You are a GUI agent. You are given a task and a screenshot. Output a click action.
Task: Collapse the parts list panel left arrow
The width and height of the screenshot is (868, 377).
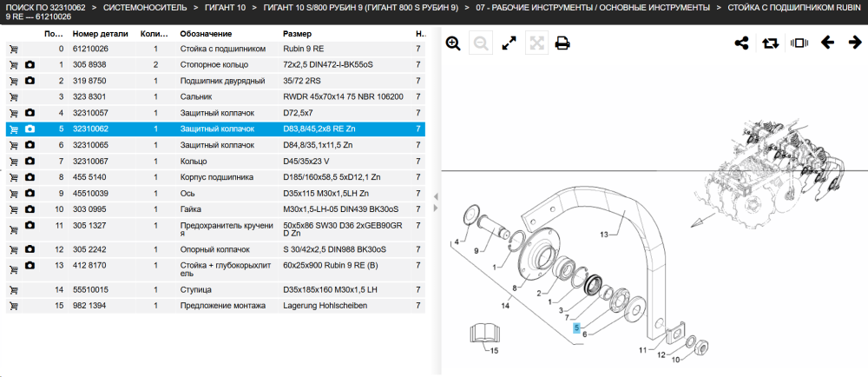[x=435, y=196]
